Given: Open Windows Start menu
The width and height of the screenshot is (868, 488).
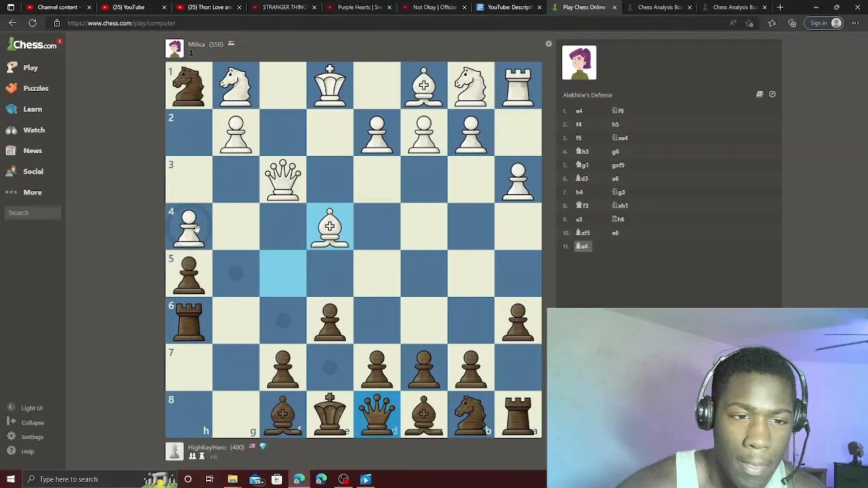Looking at the screenshot, I should [x=10, y=479].
